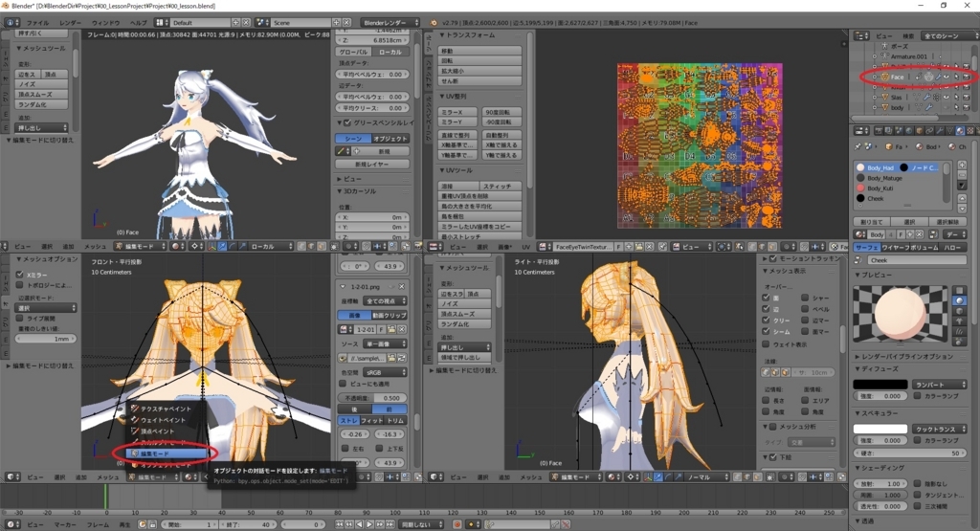Open the Scene properties tab icon
The height and width of the screenshot is (531, 980).
[899, 130]
